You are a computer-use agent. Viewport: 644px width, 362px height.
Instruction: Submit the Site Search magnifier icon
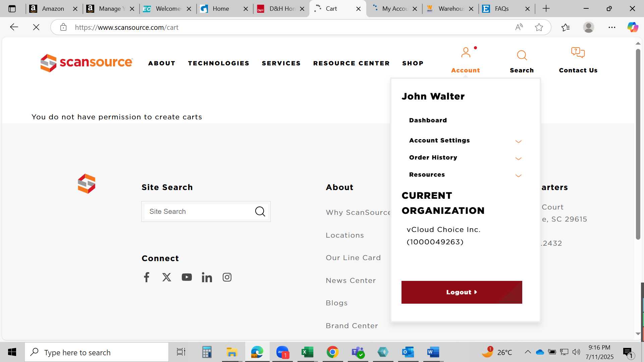[260, 212]
